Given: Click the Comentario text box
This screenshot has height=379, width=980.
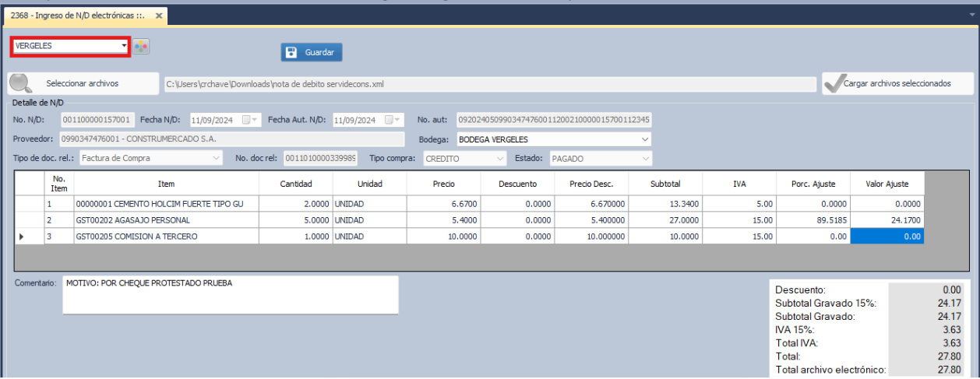Looking at the screenshot, I should click(230, 294).
